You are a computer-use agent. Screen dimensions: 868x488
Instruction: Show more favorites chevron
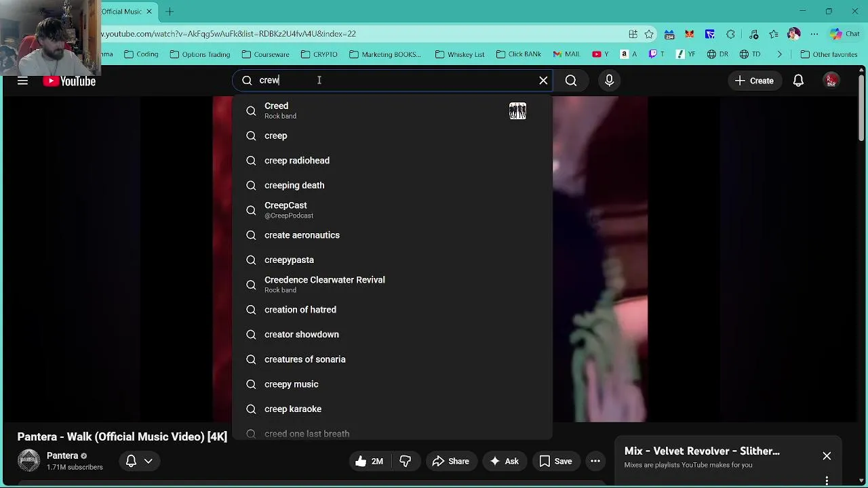click(x=779, y=54)
